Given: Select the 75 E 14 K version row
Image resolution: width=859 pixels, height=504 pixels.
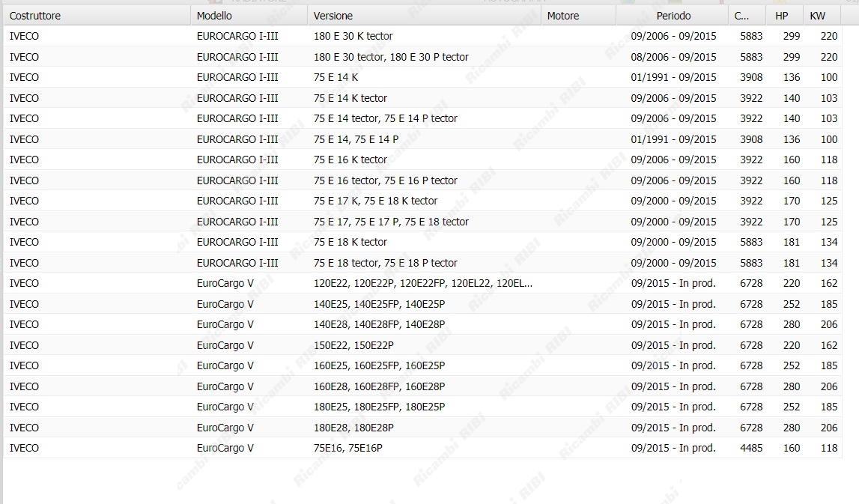Looking at the screenshot, I should pyautogui.click(x=336, y=77).
